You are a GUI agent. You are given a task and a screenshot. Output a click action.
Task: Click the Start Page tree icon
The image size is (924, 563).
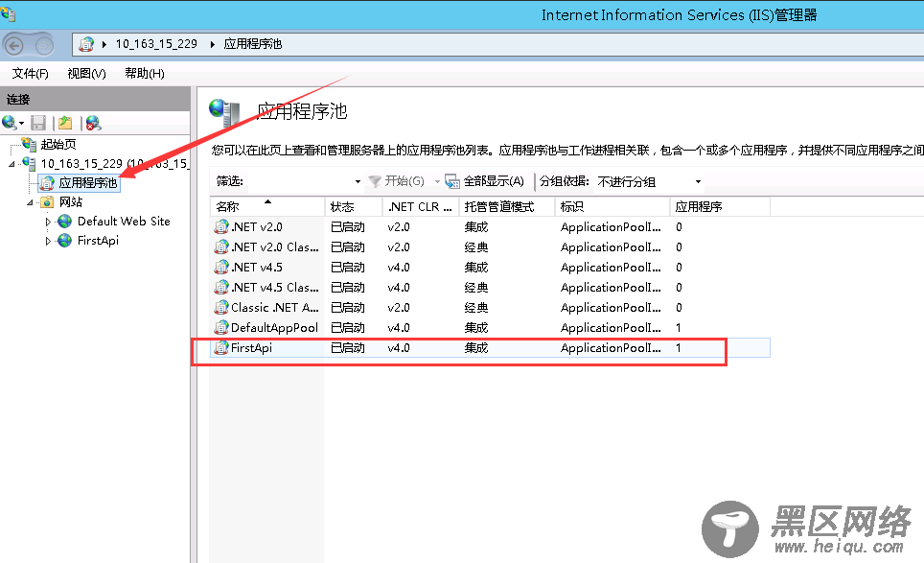(x=29, y=144)
